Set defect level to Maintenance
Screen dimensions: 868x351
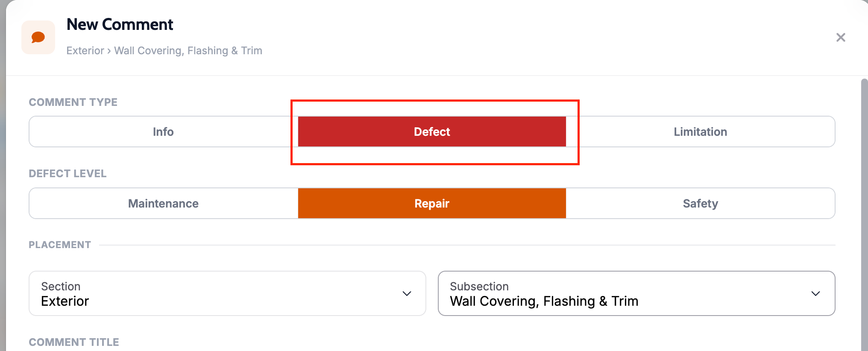(163, 203)
